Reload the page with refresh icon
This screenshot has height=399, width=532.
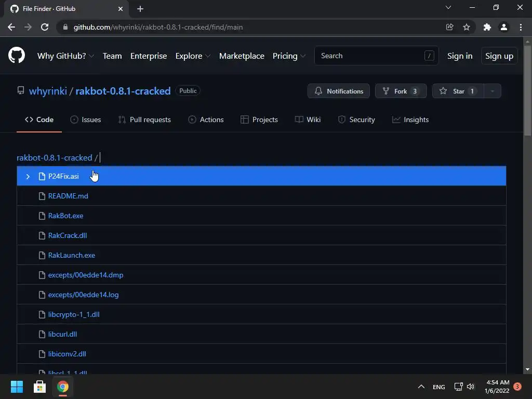[x=45, y=27]
